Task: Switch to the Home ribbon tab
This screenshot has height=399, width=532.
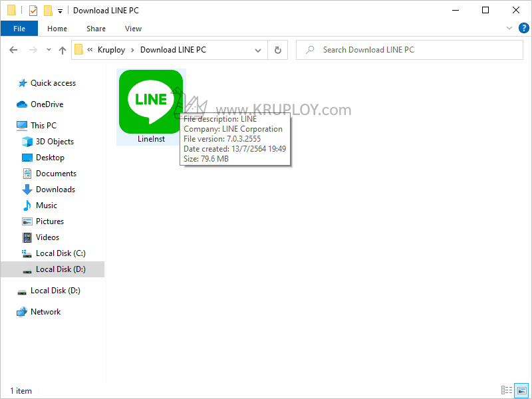Action: pos(57,29)
